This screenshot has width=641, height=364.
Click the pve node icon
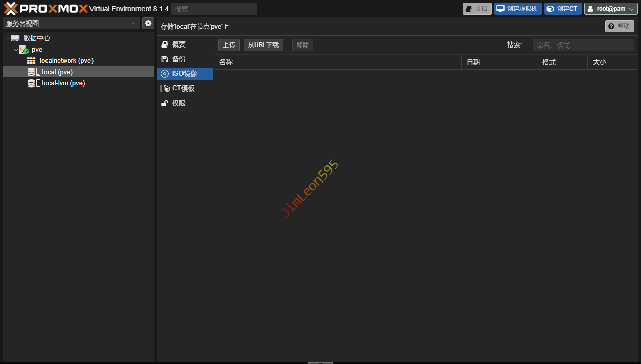(x=24, y=50)
